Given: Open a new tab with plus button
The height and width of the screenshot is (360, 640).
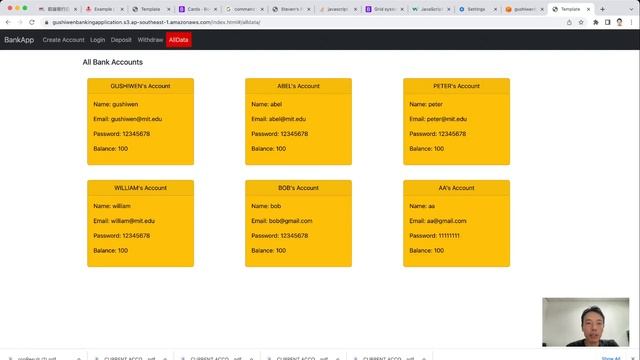Looking at the screenshot, I should coord(602,9).
